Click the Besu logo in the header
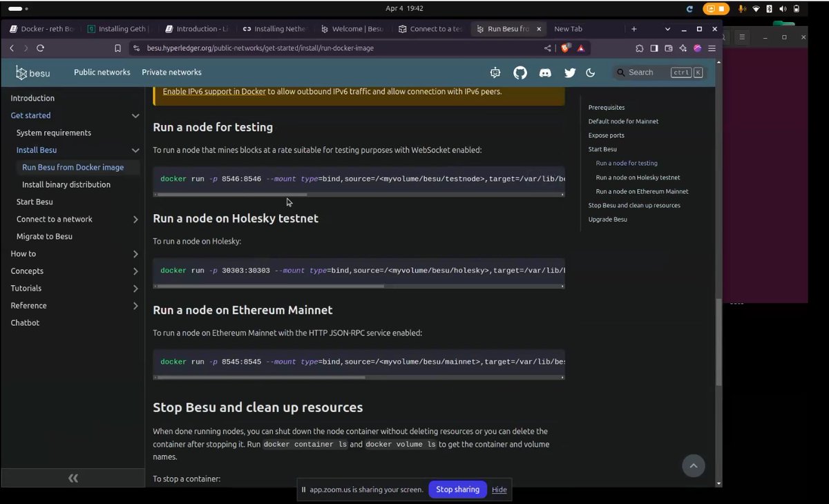829x504 pixels. click(x=32, y=72)
